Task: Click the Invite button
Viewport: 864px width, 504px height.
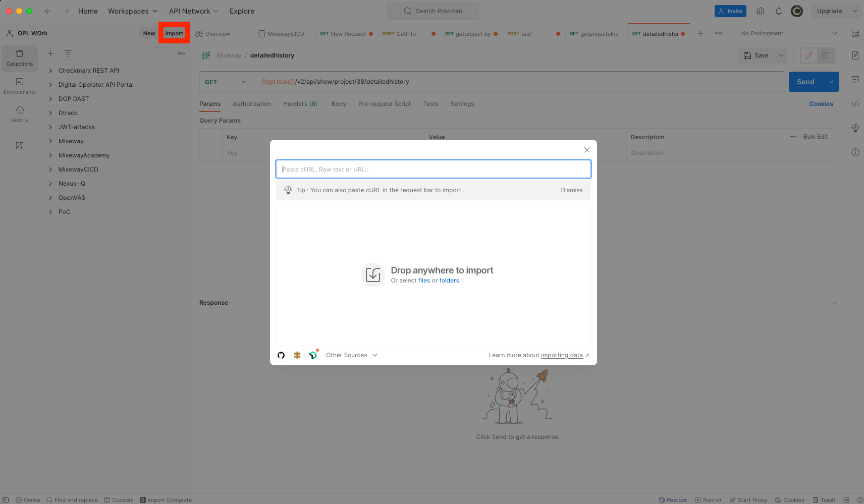Action: point(730,11)
